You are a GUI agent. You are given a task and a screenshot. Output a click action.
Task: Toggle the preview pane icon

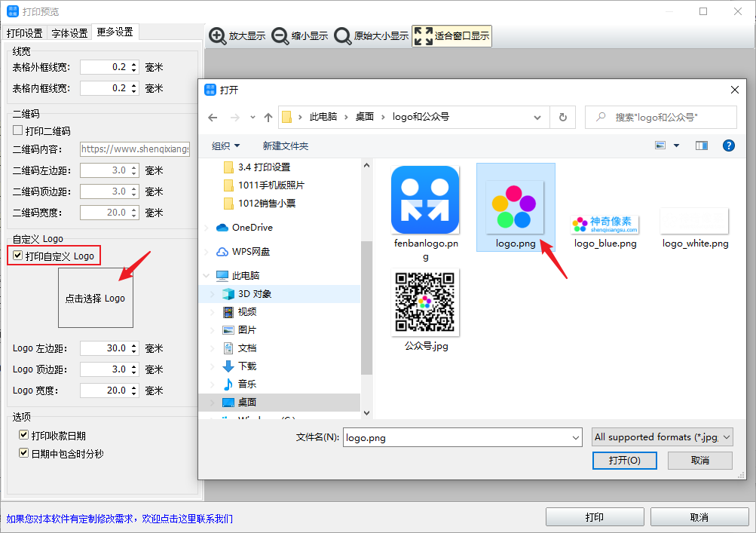[702, 146]
